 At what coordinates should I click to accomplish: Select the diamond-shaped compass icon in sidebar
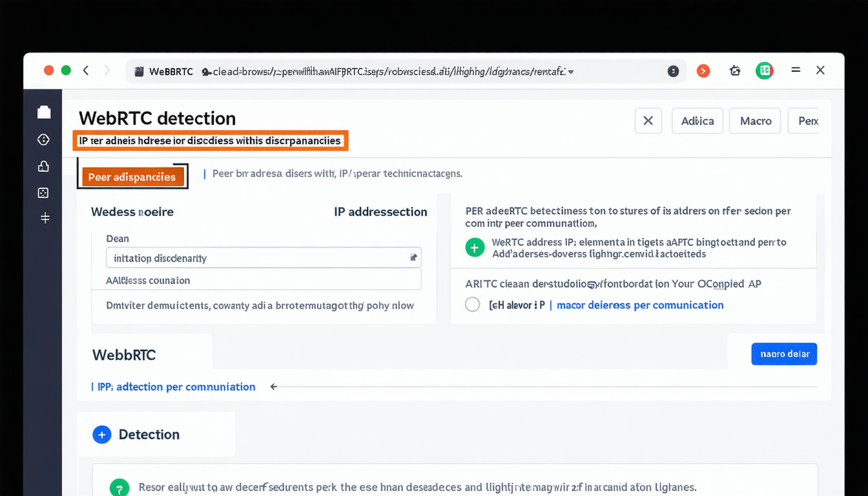[43, 139]
